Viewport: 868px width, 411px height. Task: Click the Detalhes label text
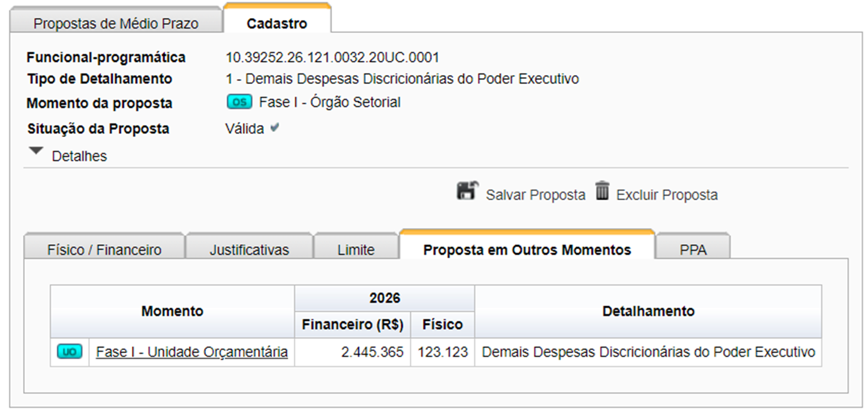click(79, 156)
